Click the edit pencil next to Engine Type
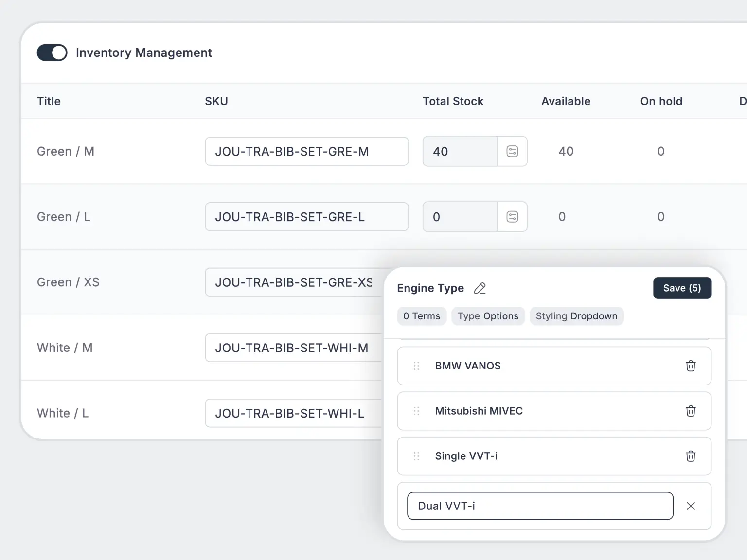 [x=480, y=288]
